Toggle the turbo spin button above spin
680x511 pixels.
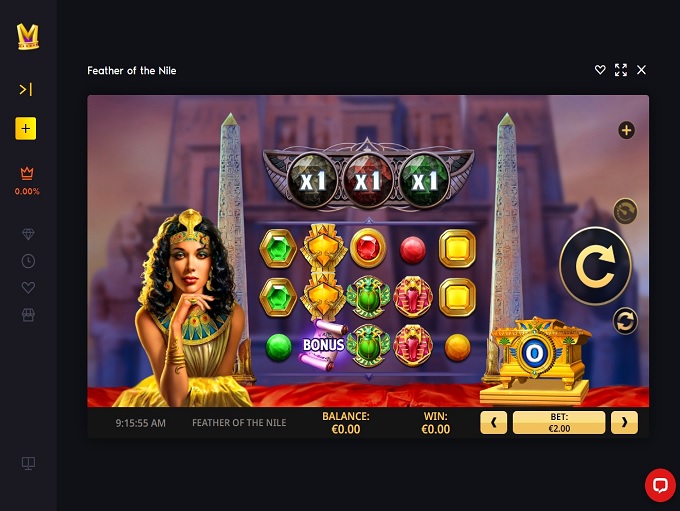click(x=625, y=211)
